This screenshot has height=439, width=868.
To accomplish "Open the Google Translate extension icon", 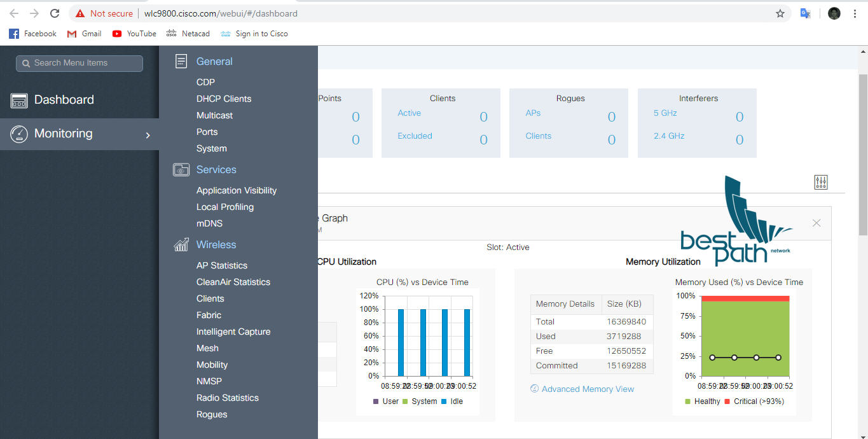I will click(x=805, y=13).
